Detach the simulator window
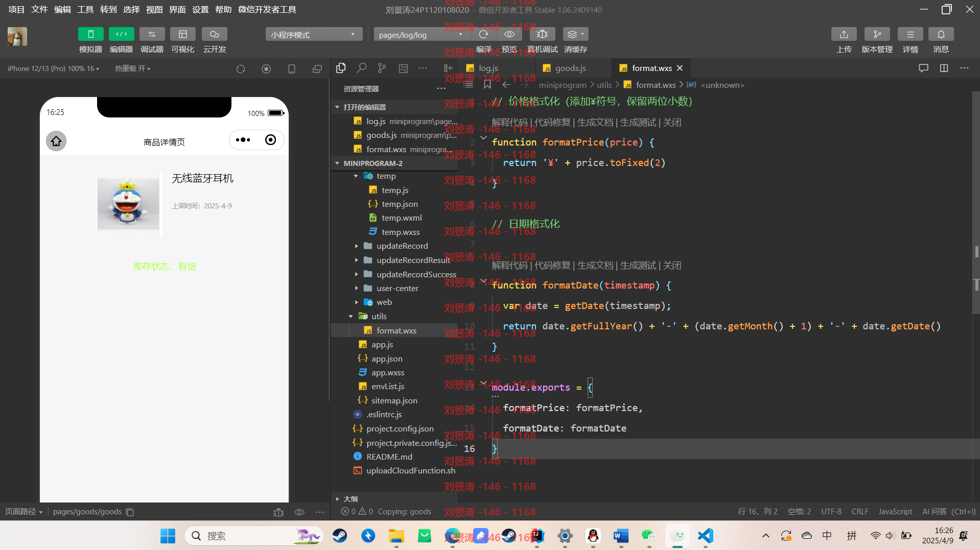Image resolution: width=980 pixels, height=550 pixels. point(317,68)
